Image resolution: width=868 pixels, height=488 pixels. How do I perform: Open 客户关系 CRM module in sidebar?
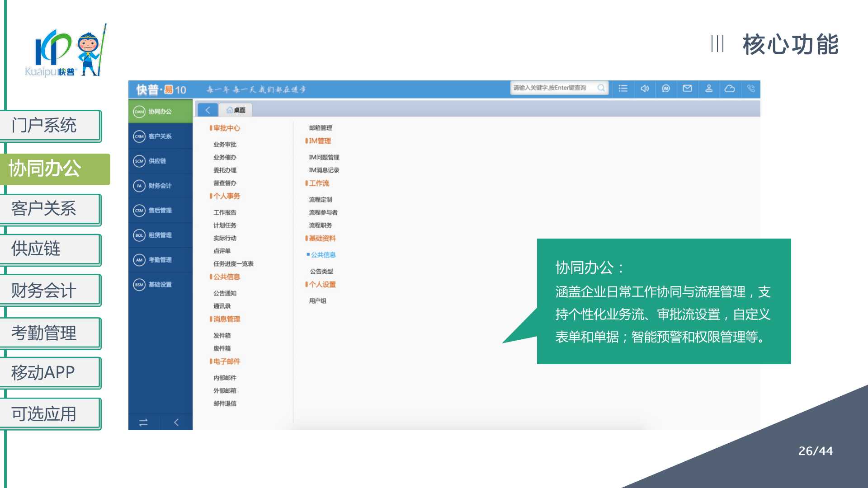pyautogui.click(x=160, y=136)
